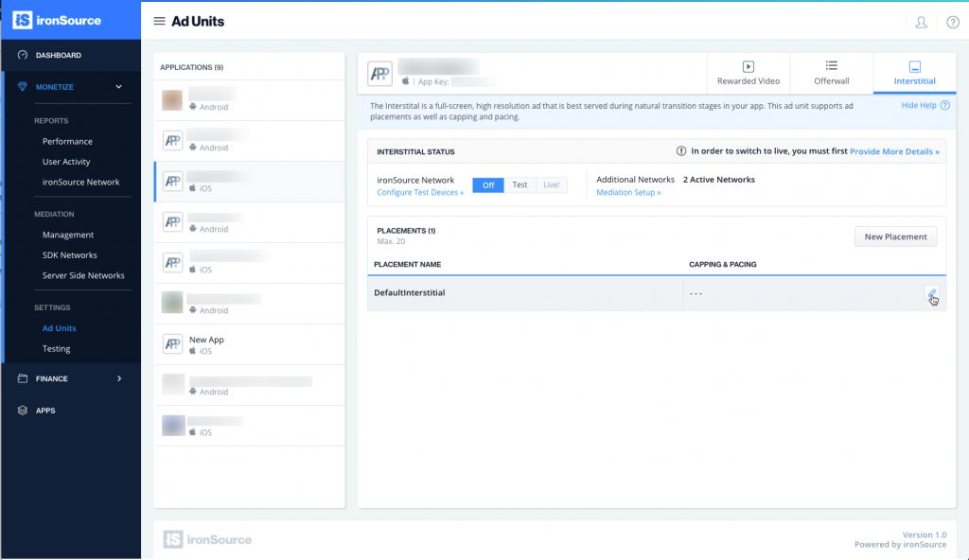Image resolution: width=969 pixels, height=560 pixels.
Task: Click the New Placement button
Action: tap(895, 236)
